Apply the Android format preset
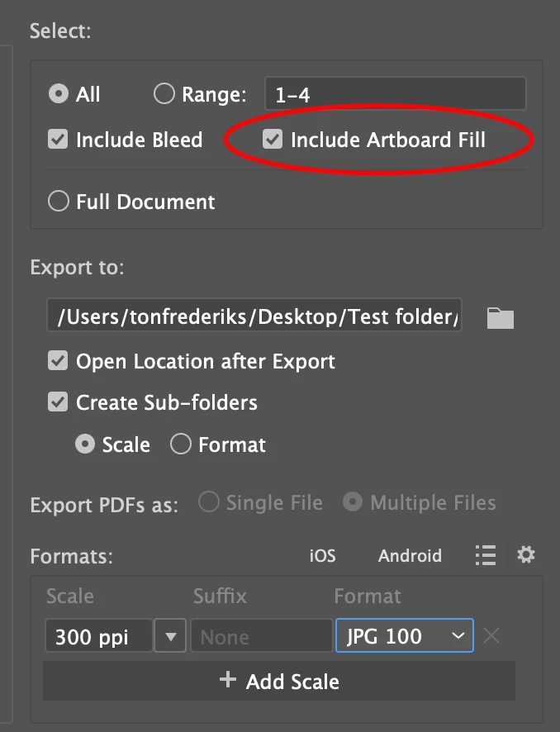The width and height of the screenshot is (560, 732). click(x=410, y=555)
